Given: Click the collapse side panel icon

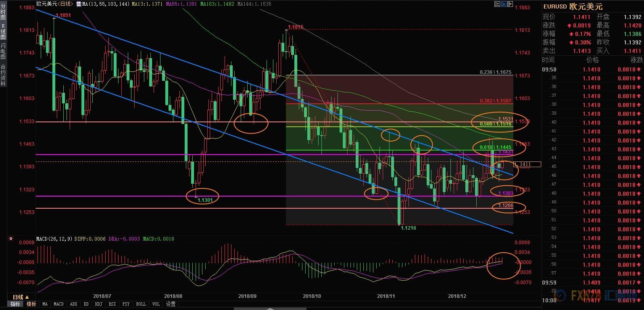Looking at the screenshot, I should [511, 4].
